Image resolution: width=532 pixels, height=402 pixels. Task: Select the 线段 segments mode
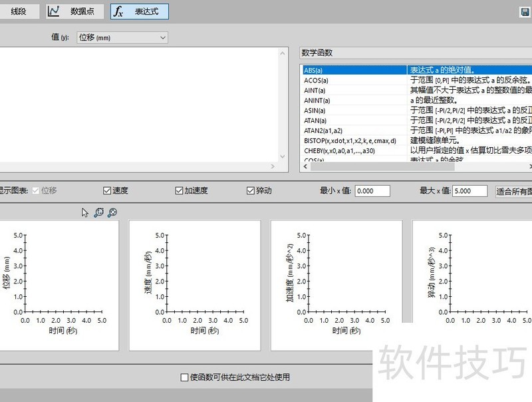19,11
